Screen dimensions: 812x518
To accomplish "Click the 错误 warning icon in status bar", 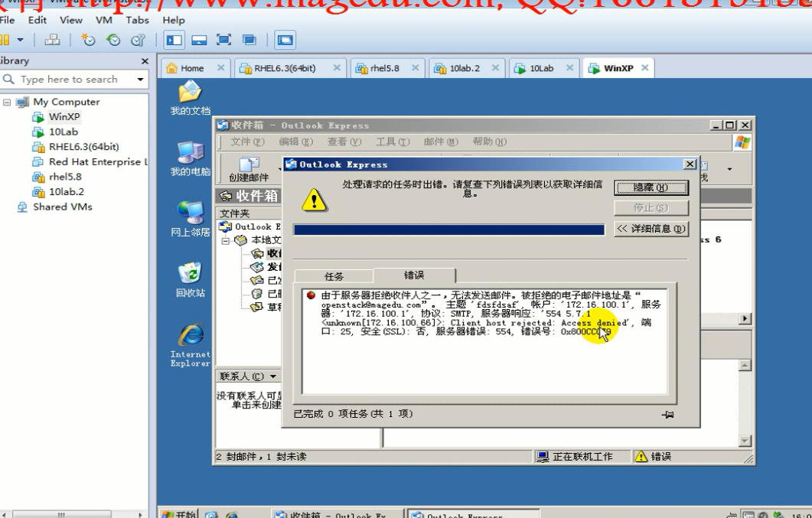I will 641,457.
